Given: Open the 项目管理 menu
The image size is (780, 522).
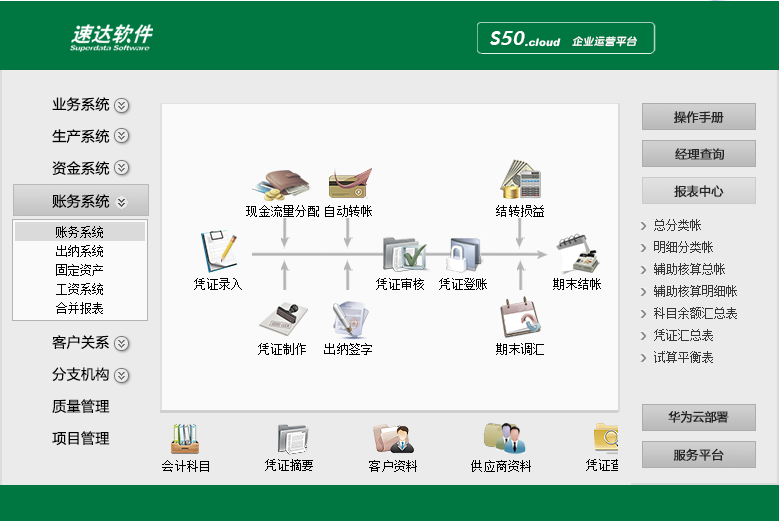Looking at the screenshot, I should (x=81, y=438).
